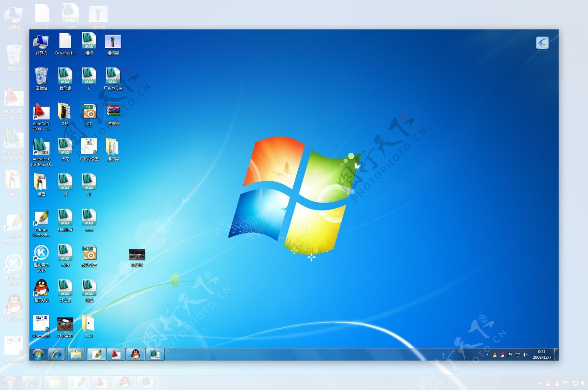Select the 书 MAX file
588x390 pixels.
click(65, 185)
